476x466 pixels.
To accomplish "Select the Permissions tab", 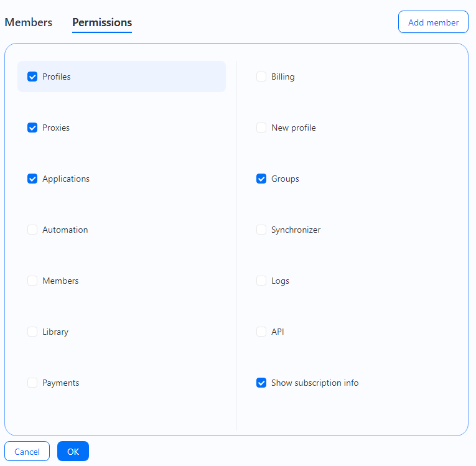I will pos(102,22).
